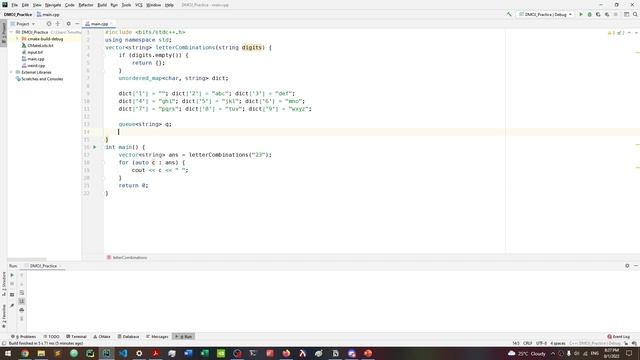Click the build hammer icon
Image resolution: width=640 pixels, height=360 pixels.
coord(509,14)
